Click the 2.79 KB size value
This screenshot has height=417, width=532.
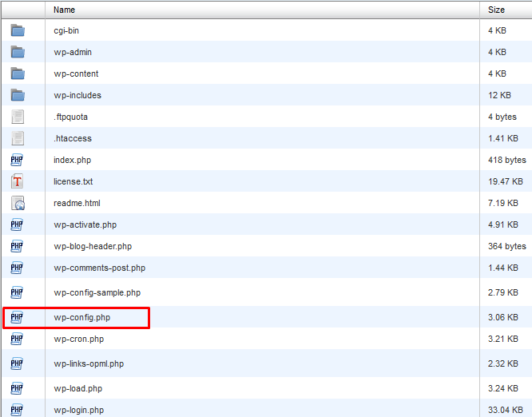pyautogui.click(x=503, y=292)
